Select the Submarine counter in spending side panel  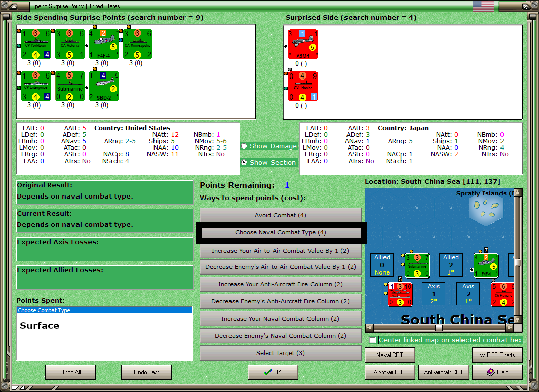click(x=70, y=86)
